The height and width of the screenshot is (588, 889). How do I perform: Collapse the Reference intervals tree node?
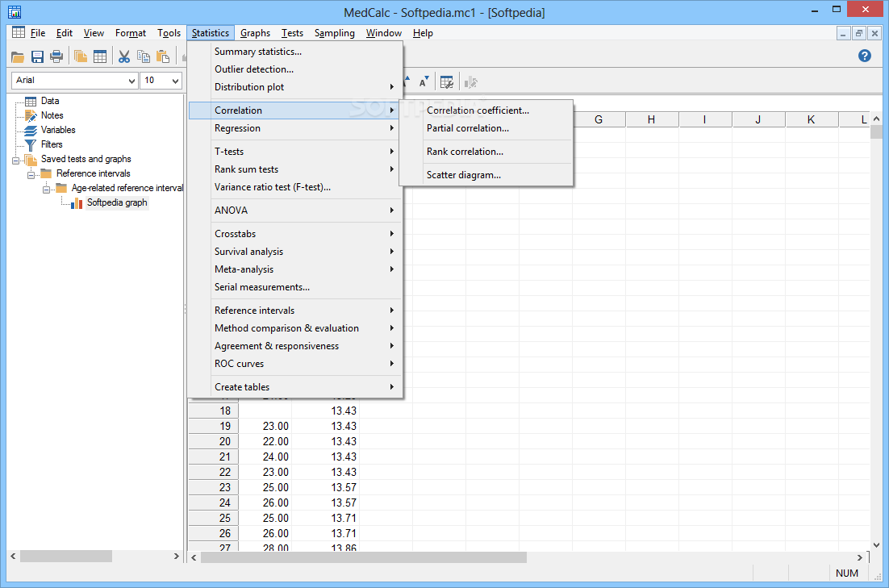(31, 175)
